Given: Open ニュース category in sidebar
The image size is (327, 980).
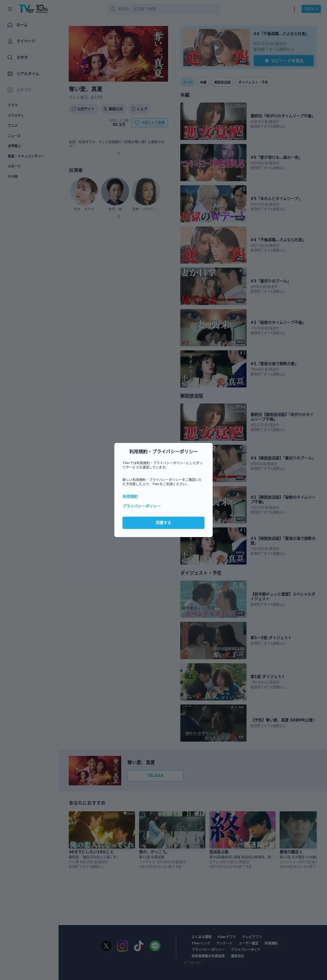Looking at the screenshot, I should click(x=15, y=136).
